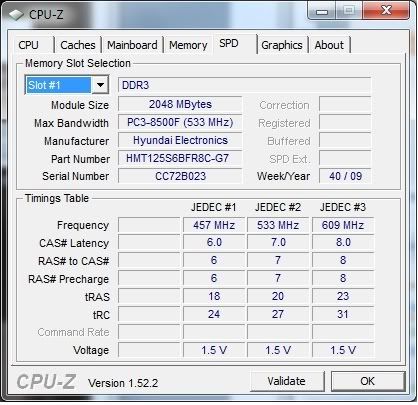Click the JEDEC #2 column header
Image resolution: width=418 pixels, height=405 pixels.
point(278,207)
